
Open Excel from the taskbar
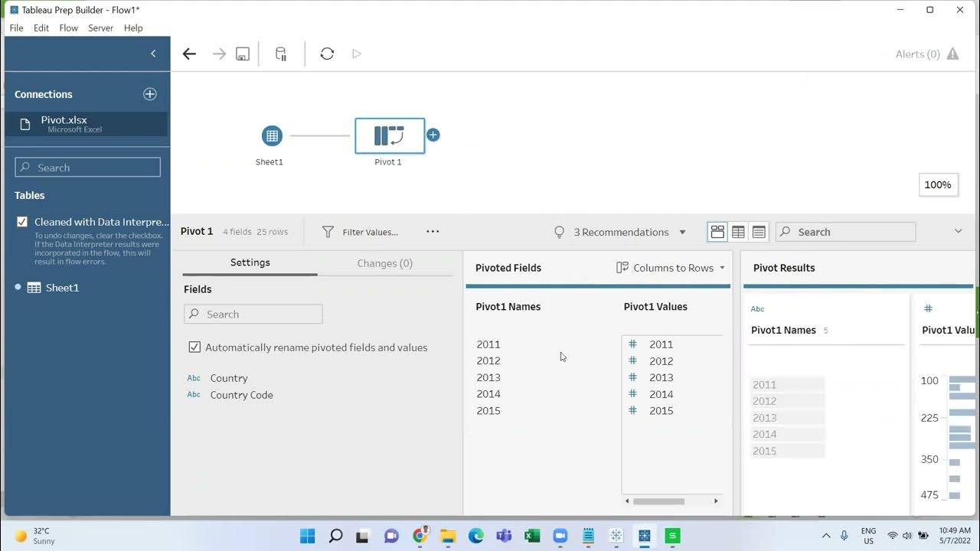tap(532, 536)
